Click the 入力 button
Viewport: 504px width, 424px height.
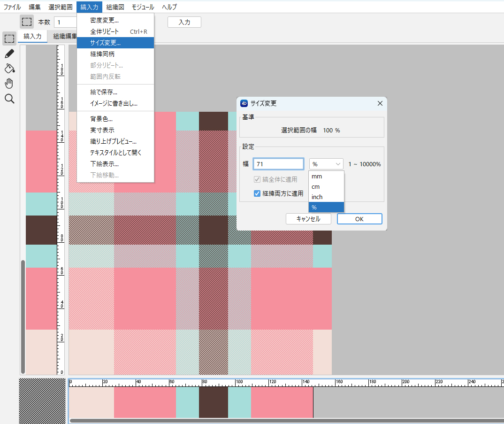[184, 22]
